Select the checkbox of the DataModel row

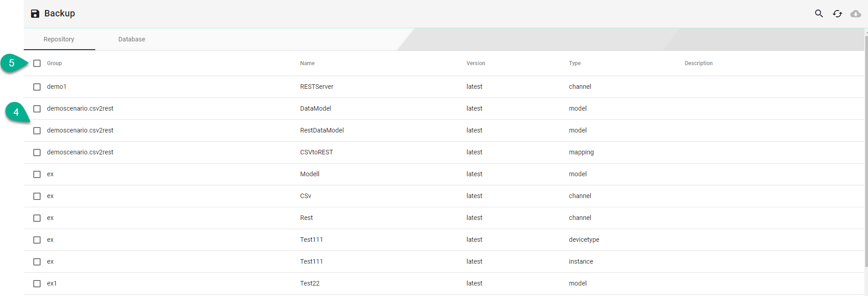click(37, 109)
